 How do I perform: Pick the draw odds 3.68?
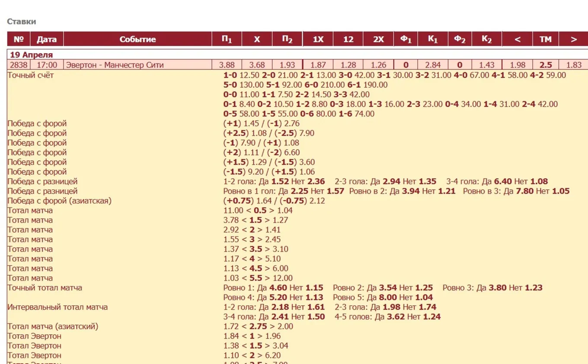pyautogui.click(x=257, y=65)
